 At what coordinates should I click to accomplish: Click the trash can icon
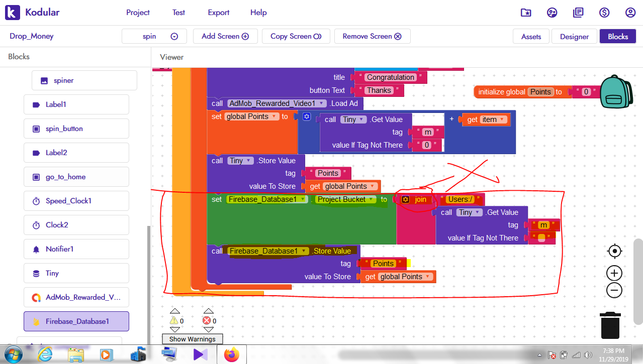[610, 325]
